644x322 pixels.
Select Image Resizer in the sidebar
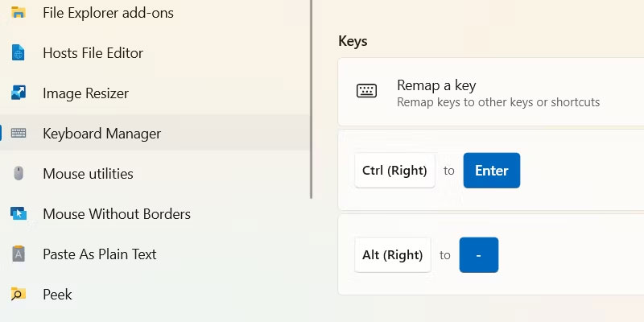(85, 93)
